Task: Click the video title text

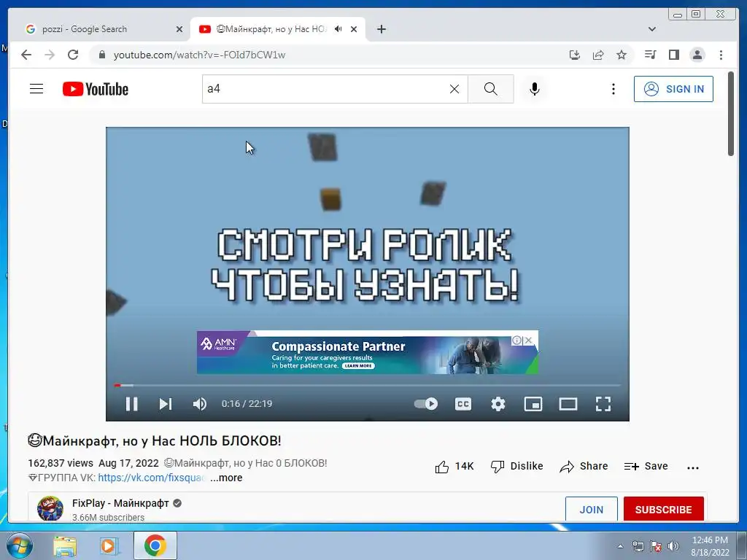Action: [x=155, y=441]
